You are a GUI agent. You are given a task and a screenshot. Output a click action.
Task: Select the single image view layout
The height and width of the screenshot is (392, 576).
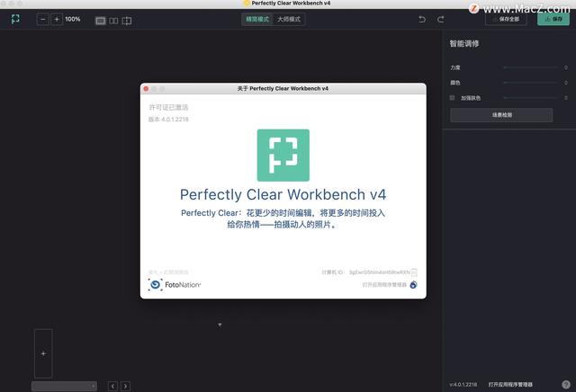[100, 21]
